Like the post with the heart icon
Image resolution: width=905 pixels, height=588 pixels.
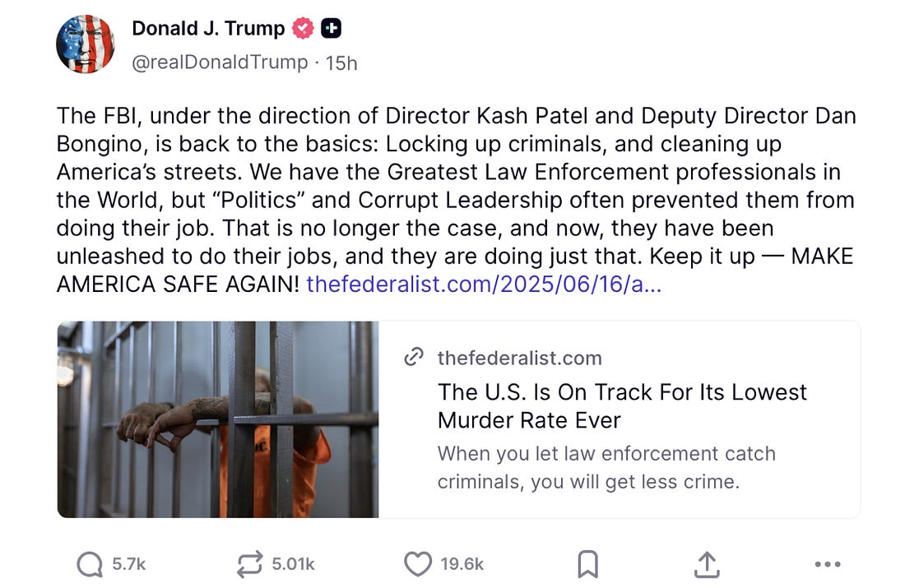(x=418, y=564)
